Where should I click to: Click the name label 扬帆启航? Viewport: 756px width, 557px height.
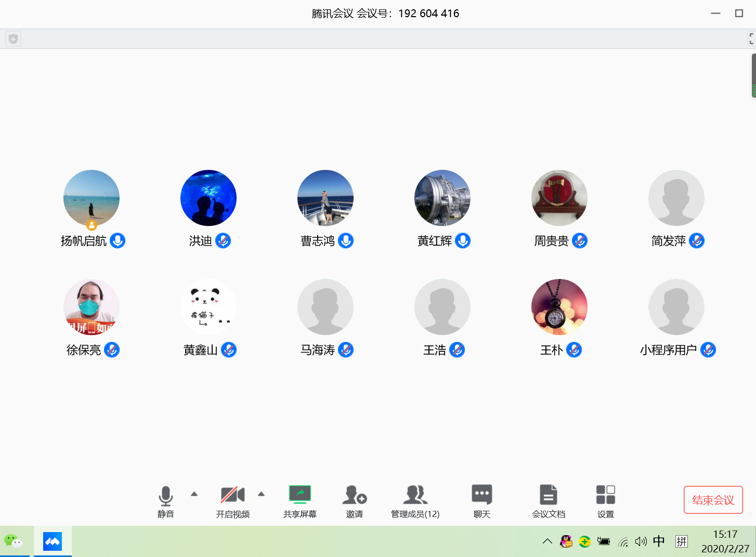coord(84,241)
